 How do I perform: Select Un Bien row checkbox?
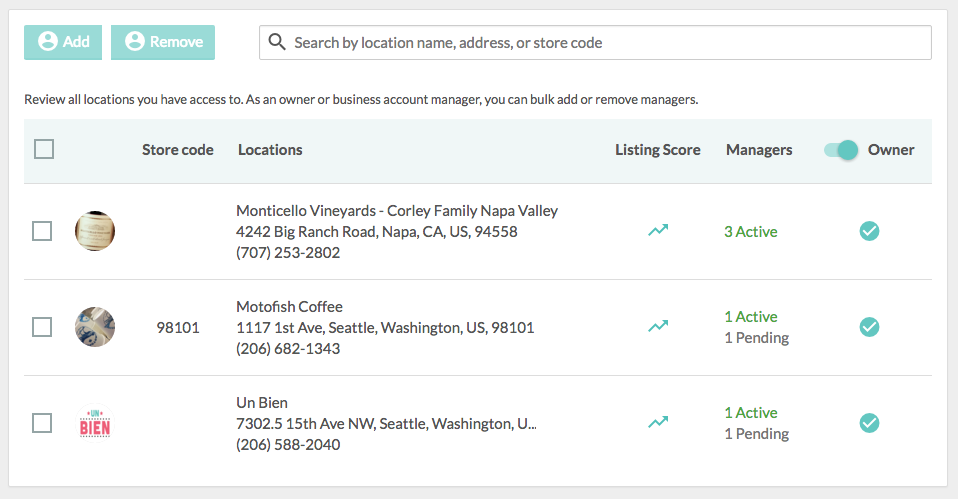pos(42,423)
